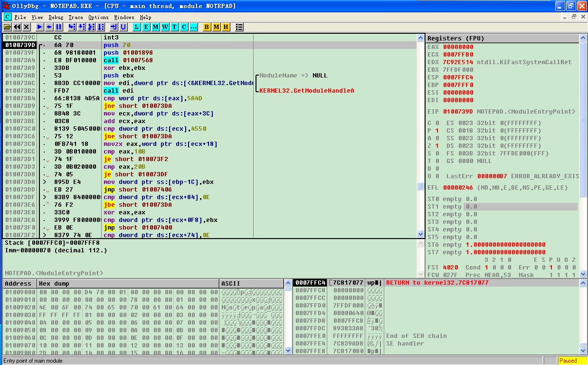Click the LastErr value 000000B7

pos(493,176)
